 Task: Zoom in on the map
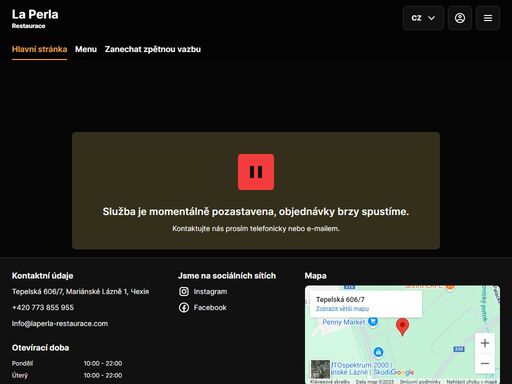point(485,343)
